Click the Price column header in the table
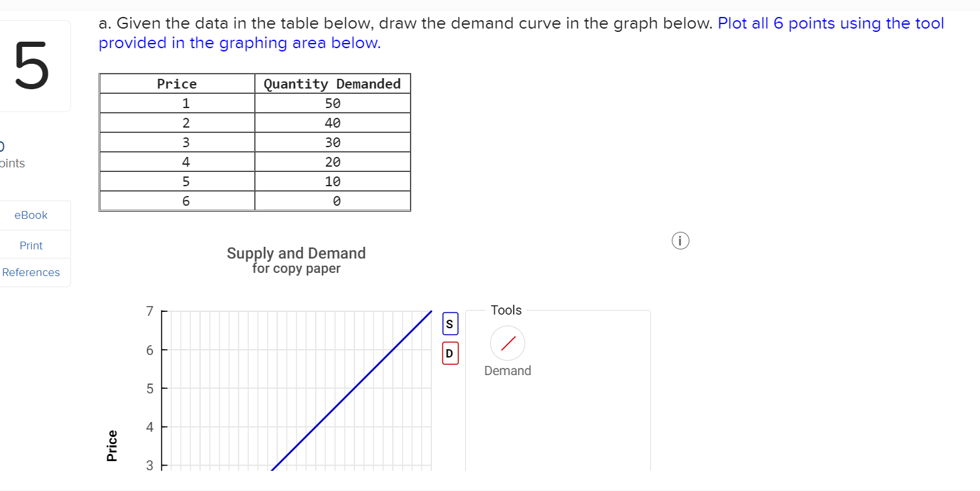Screen dimensions: 980x491 click(x=177, y=83)
